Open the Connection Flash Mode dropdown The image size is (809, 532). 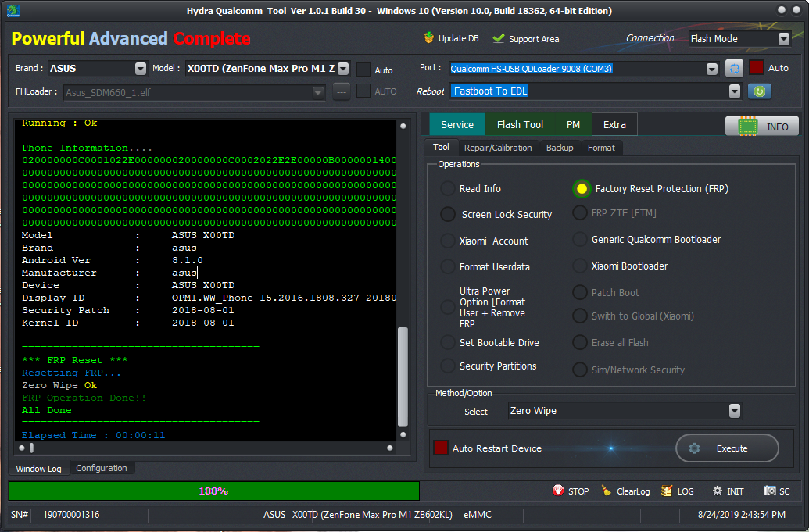(784, 38)
